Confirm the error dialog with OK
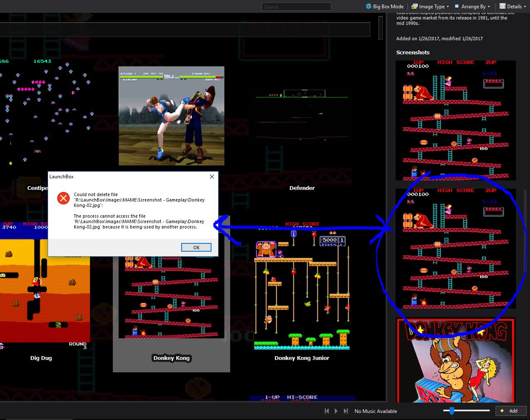The image size is (530, 420). 197,247
